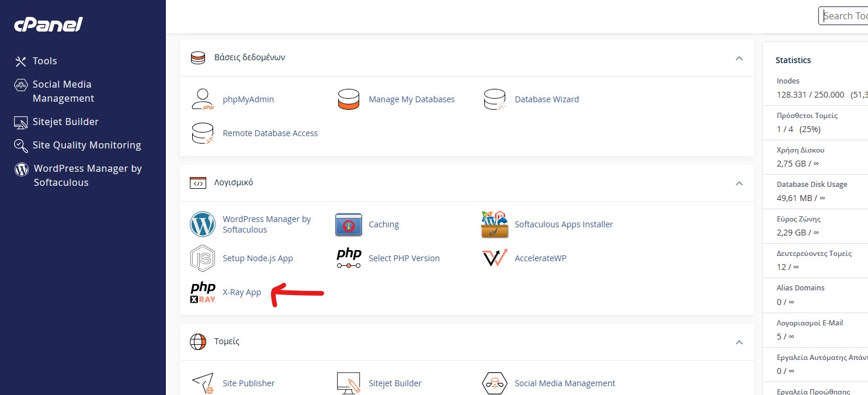Click the Βάσεις δεδομένων section title
The image size is (868, 395).
click(249, 57)
